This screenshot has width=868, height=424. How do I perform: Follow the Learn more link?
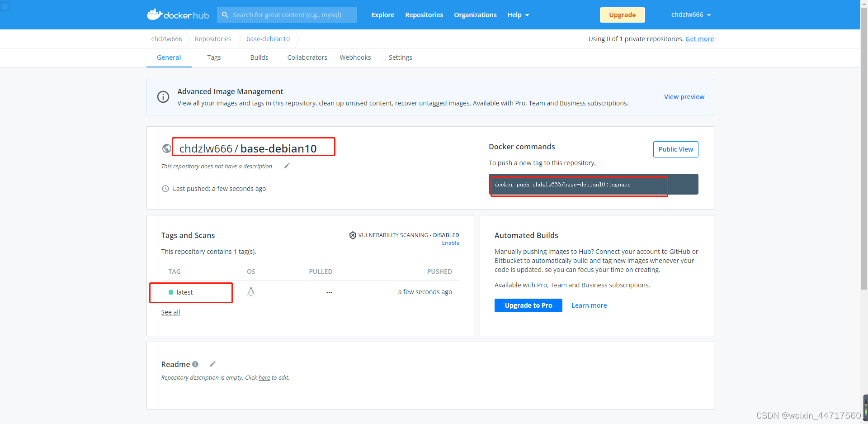(x=589, y=305)
